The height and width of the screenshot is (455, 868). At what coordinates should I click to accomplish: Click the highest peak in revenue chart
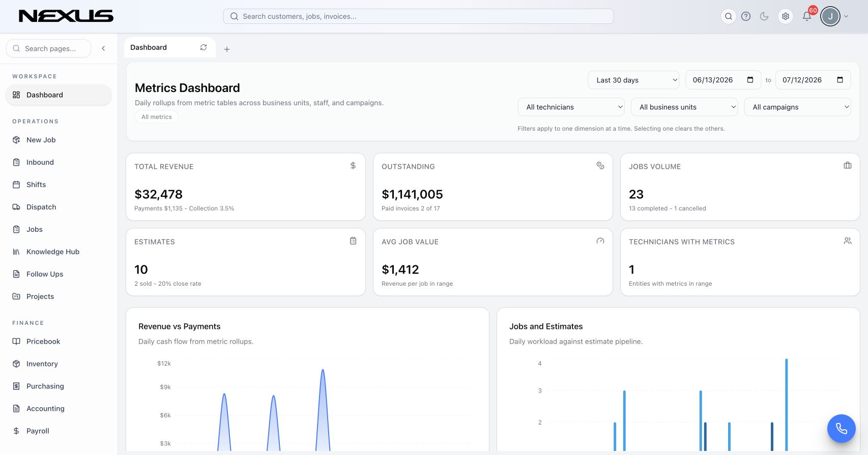click(323, 370)
